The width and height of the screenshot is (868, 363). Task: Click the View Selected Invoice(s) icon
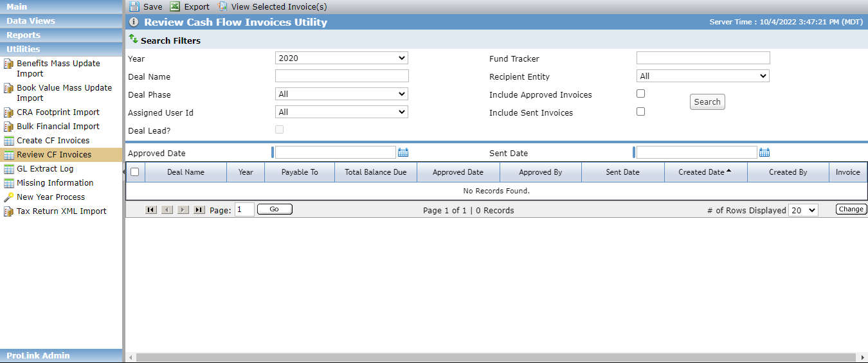[x=222, y=6]
